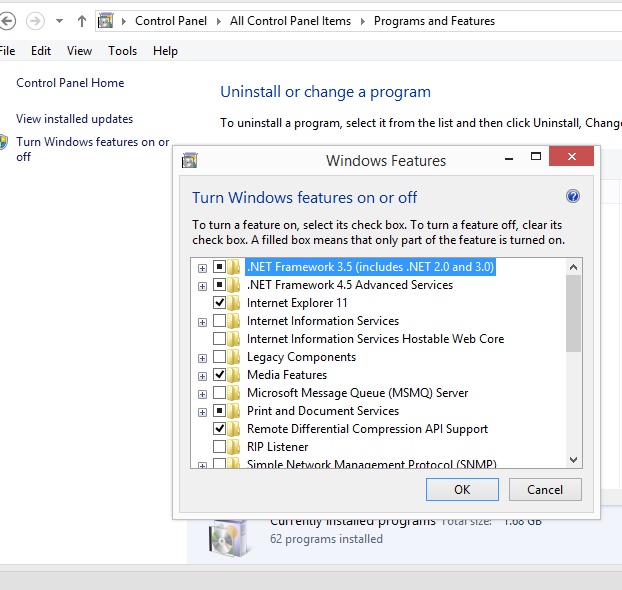Image resolution: width=622 pixels, height=590 pixels.
Task: Click the features list scrollbar thumb
Action: [x=573, y=313]
